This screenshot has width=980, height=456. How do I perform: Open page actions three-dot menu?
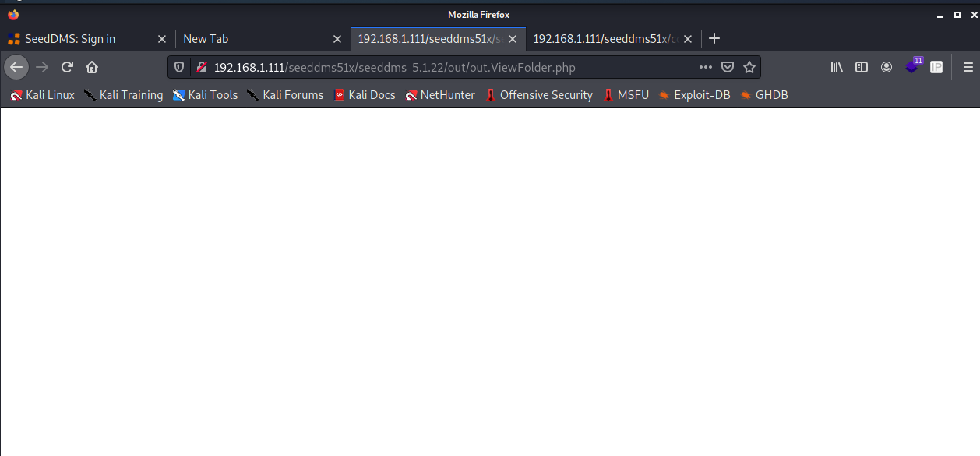pyautogui.click(x=706, y=67)
